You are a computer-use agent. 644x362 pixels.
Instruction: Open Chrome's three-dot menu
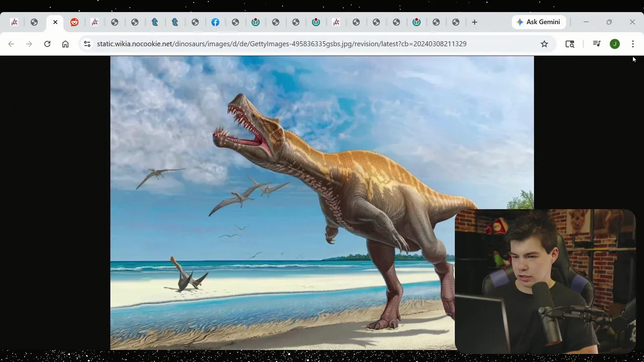tap(633, 44)
